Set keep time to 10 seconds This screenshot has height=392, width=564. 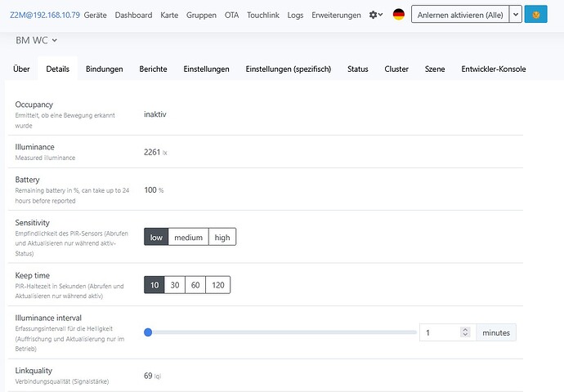point(154,285)
